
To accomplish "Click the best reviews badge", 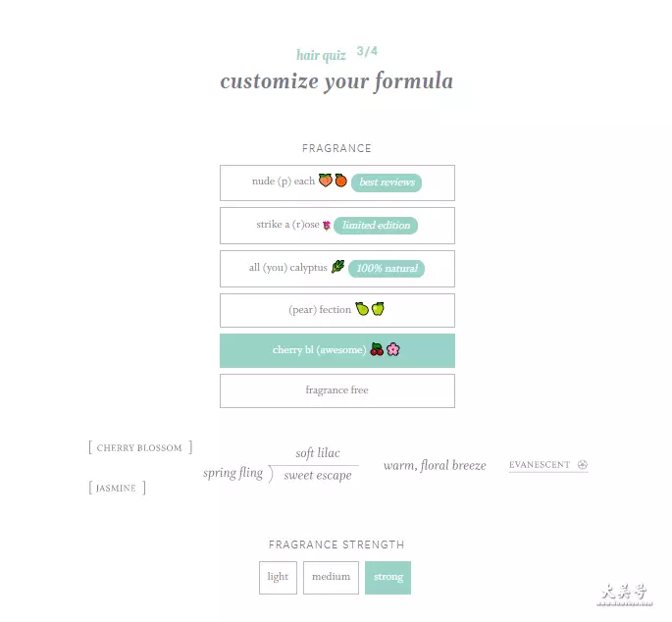I will point(387,182).
